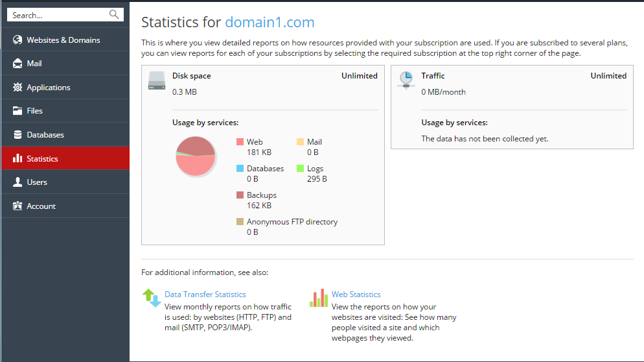Click the search magnifier icon
644x362 pixels.
tap(114, 14)
